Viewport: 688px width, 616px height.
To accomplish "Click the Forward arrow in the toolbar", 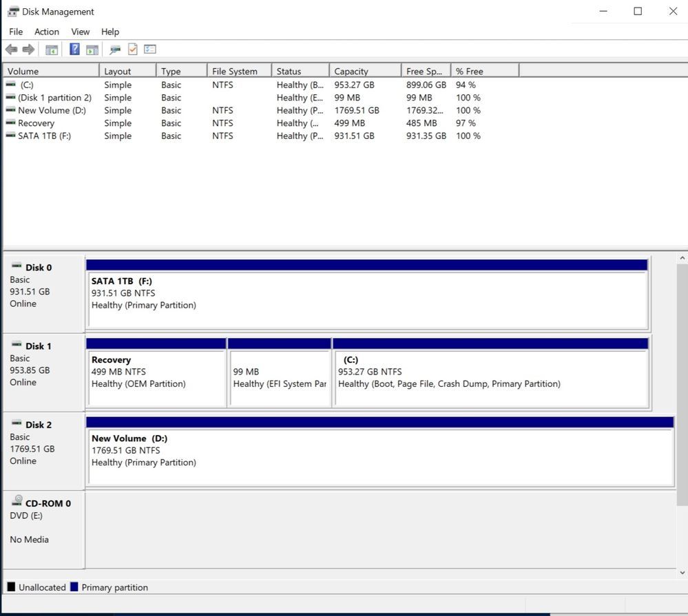I will click(x=28, y=50).
